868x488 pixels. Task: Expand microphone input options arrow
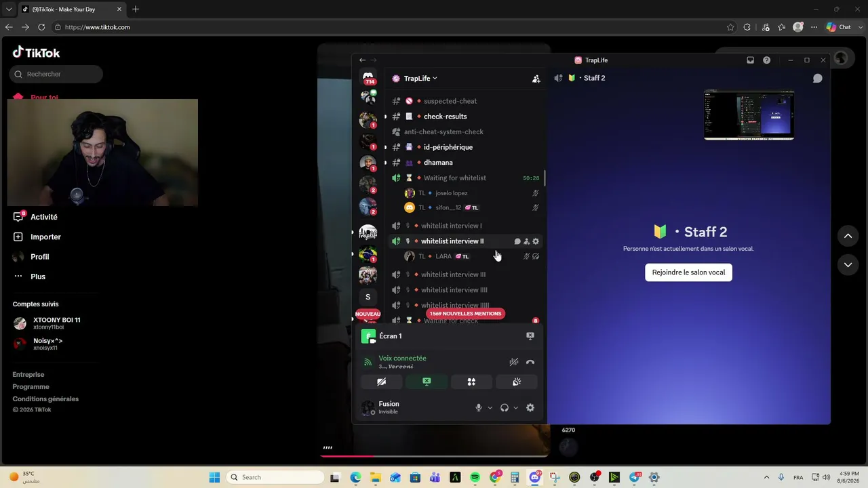[x=490, y=407]
